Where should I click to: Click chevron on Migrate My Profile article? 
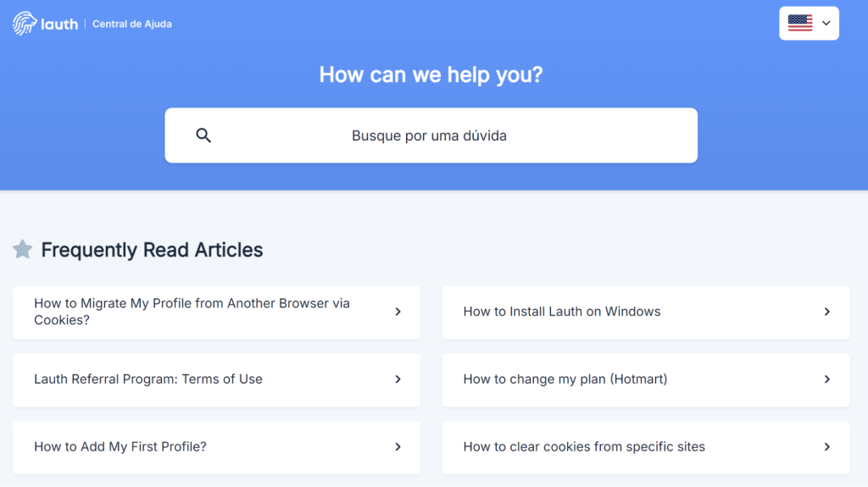398,313
